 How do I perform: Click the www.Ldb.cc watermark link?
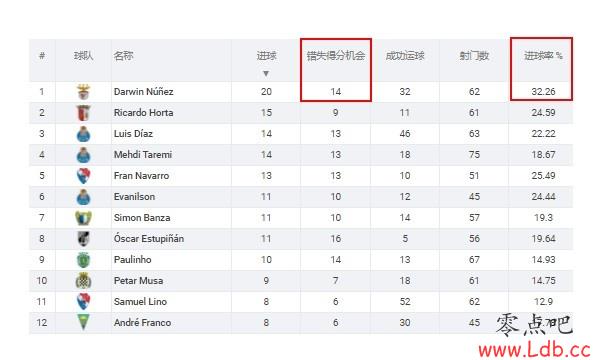[x=535, y=349]
